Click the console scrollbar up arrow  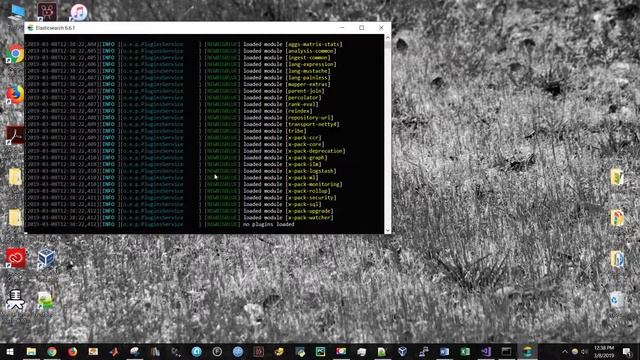387,38
